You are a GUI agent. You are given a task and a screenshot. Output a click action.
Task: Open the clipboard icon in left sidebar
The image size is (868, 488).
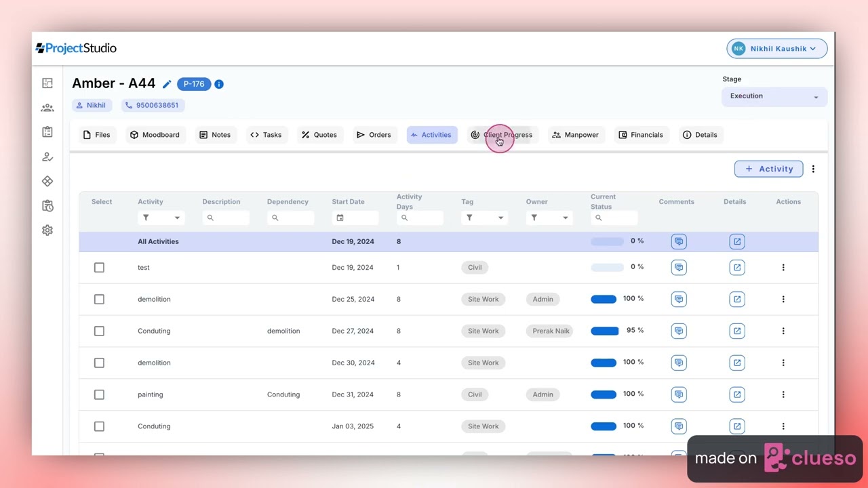click(47, 132)
